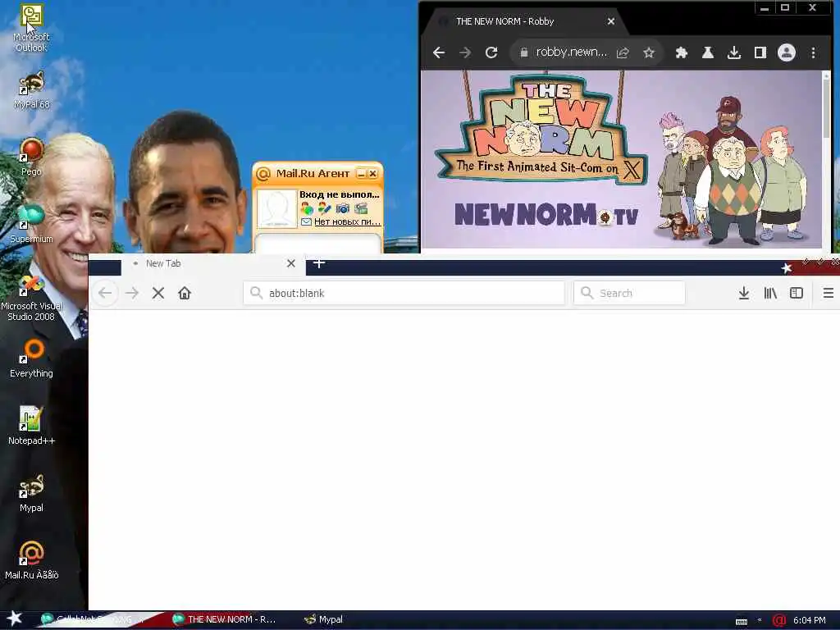Open the Everything search shortcut
The image size is (840, 630).
31,358
